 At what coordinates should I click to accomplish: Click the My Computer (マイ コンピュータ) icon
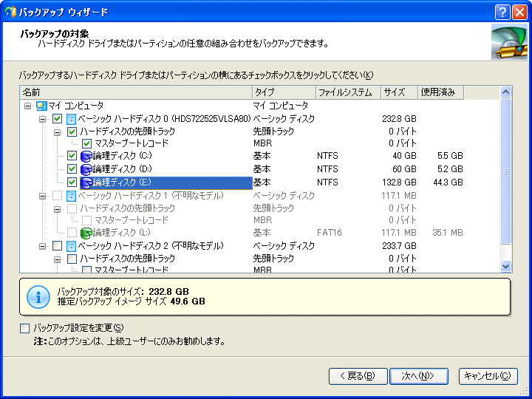tap(41, 106)
